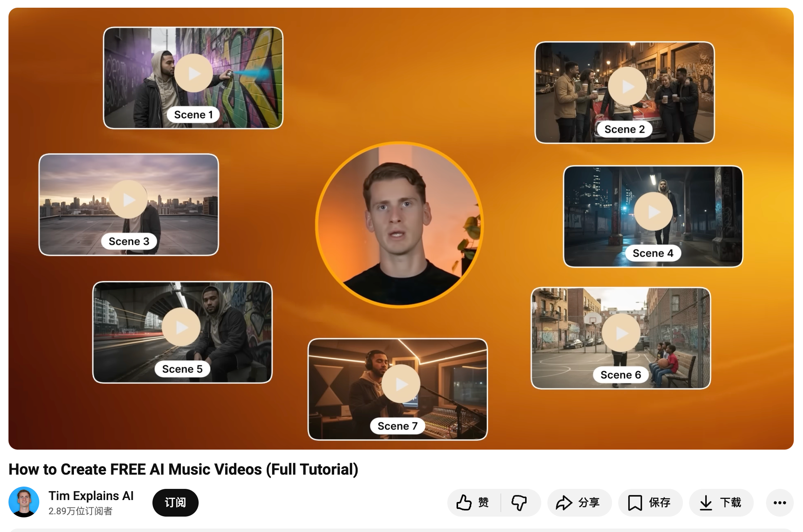The height and width of the screenshot is (532, 803).
Task: Click the thumbs-up like icon
Action: (464, 502)
